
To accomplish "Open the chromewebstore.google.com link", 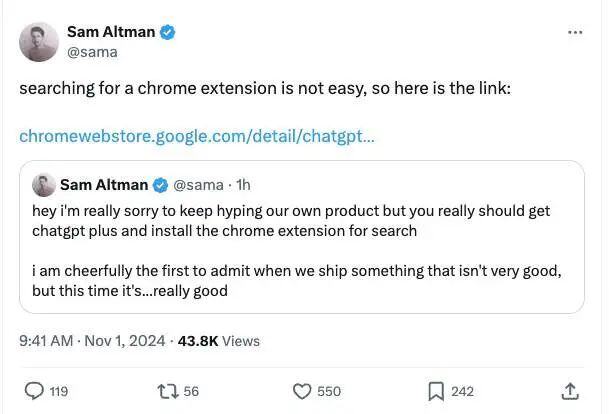I will (x=197, y=137).
